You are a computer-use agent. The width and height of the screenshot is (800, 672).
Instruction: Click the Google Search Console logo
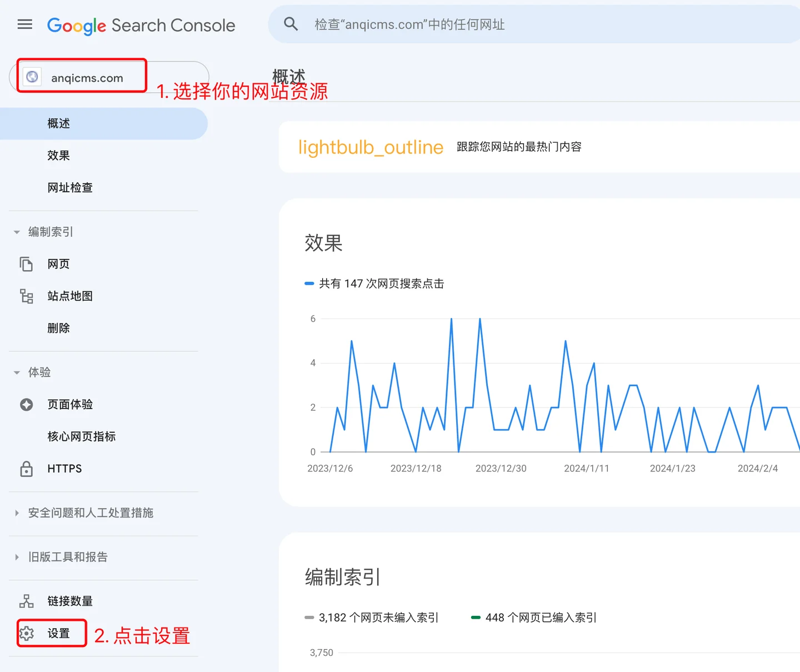(141, 26)
